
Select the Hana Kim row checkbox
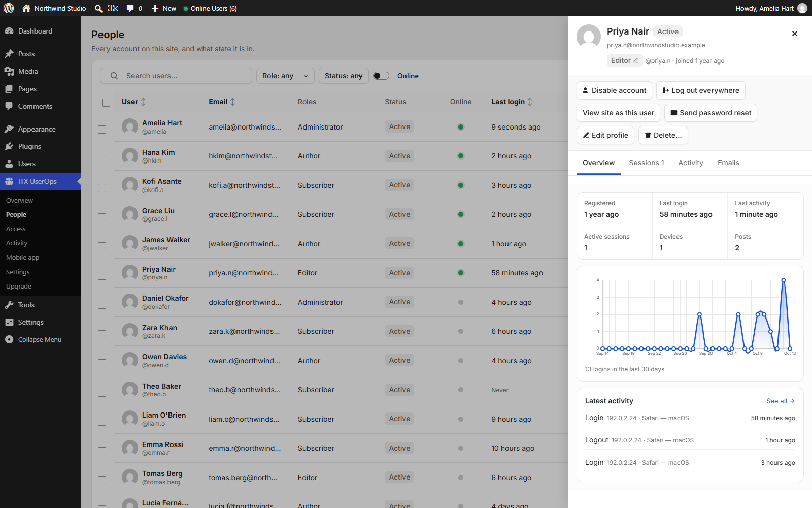coord(102,159)
